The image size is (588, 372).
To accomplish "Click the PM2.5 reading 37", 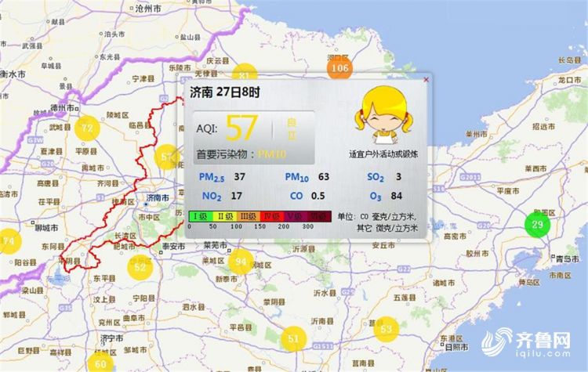I will pos(240,176).
